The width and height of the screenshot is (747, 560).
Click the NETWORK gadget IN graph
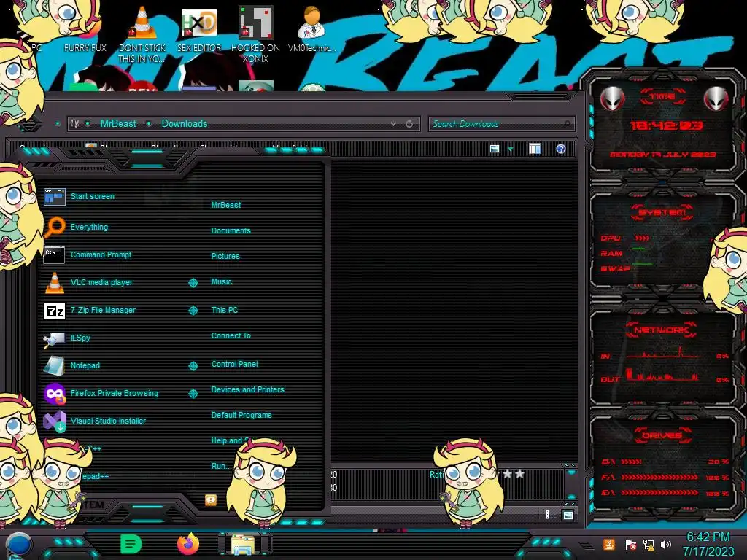click(662, 353)
